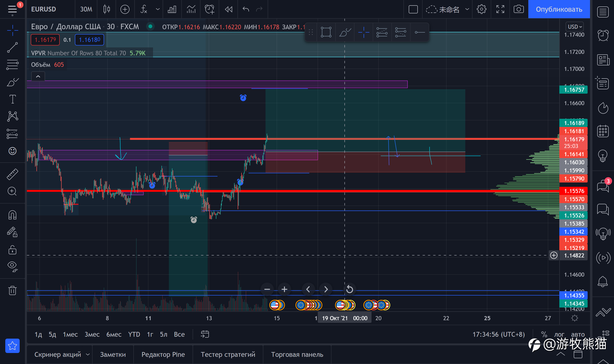Viewport: 614px width, 364px height.
Task: Click the Опубликовать button
Action: [559, 9]
